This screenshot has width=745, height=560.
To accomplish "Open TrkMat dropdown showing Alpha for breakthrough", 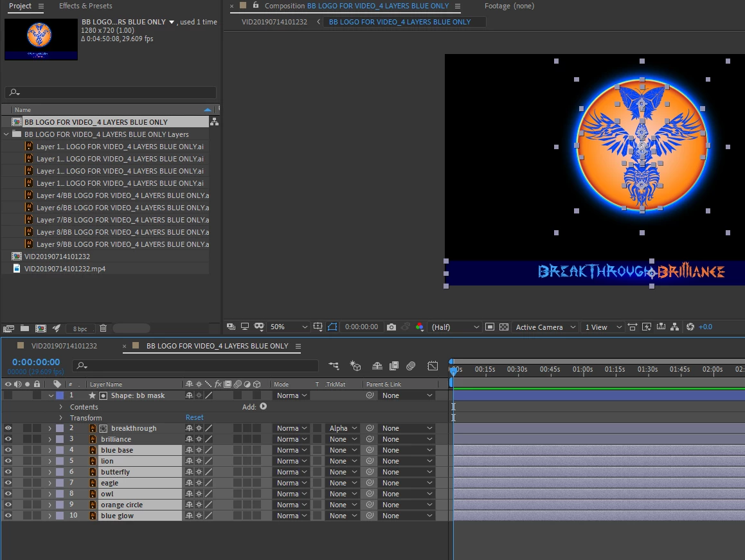I will 342,428.
